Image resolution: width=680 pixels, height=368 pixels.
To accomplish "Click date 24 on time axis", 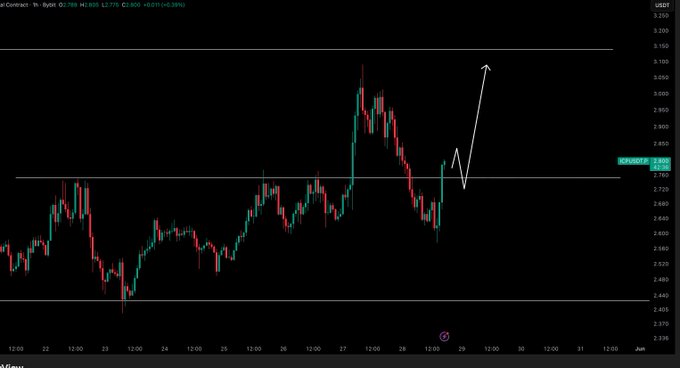I will coord(164,348).
